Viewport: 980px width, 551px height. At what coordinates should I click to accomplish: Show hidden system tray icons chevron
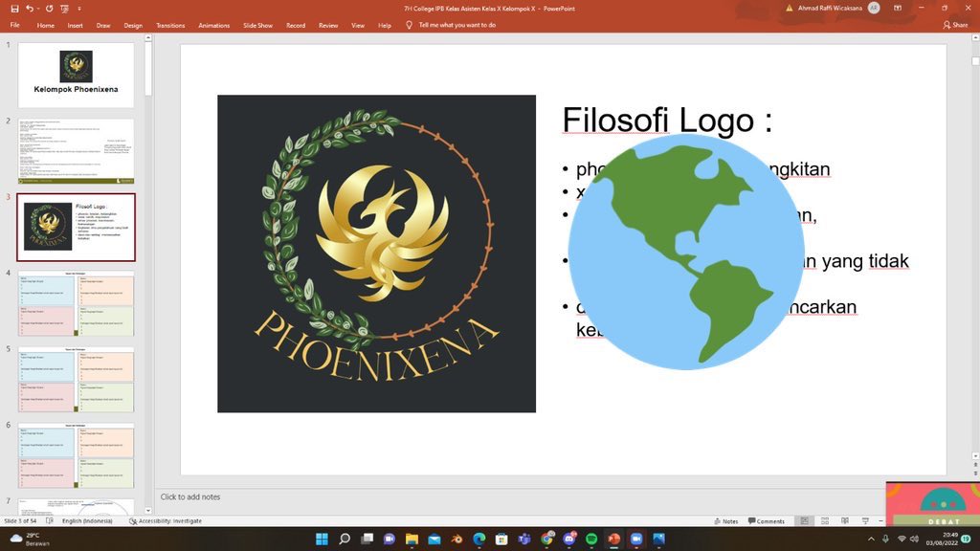(871, 539)
